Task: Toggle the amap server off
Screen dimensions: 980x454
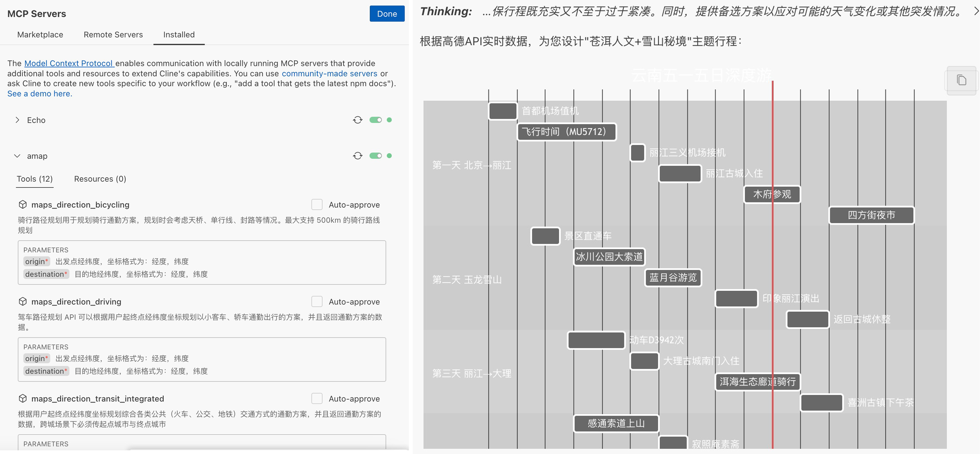Action: [x=376, y=156]
